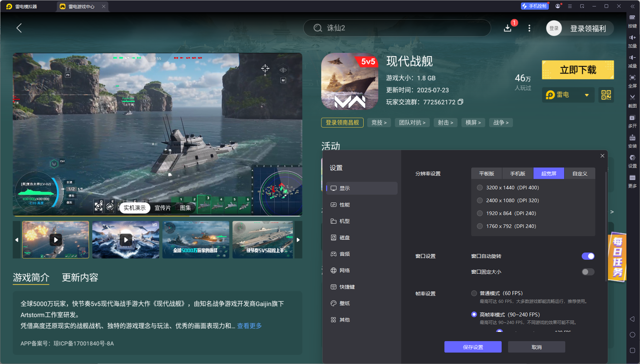Switch to 手机版 resolution tab

coord(518,174)
